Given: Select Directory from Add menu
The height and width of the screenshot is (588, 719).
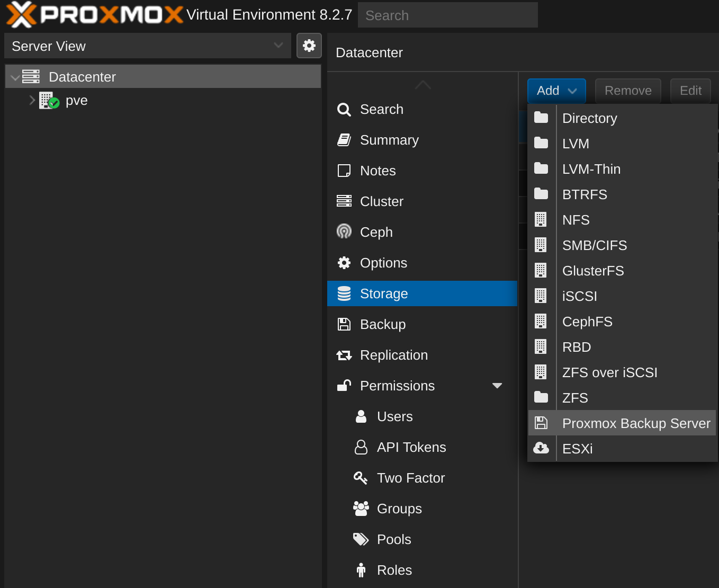Looking at the screenshot, I should 622,118.
